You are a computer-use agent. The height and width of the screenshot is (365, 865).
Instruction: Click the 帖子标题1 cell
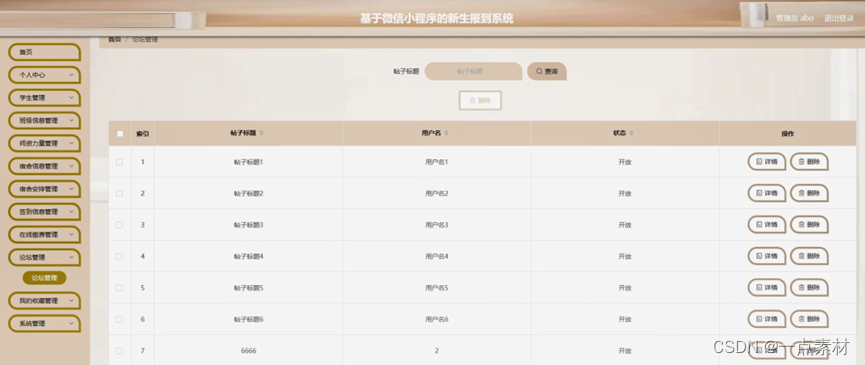pyautogui.click(x=248, y=162)
